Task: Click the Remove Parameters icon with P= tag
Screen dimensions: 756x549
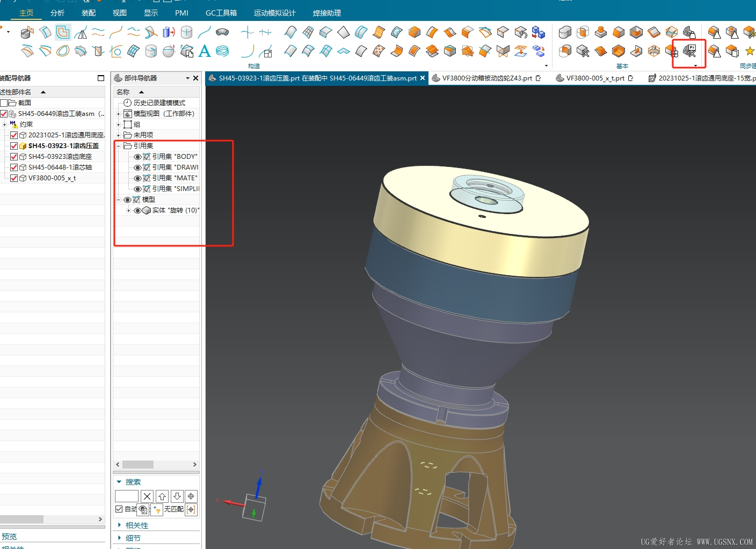Action: click(x=690, y=51)
